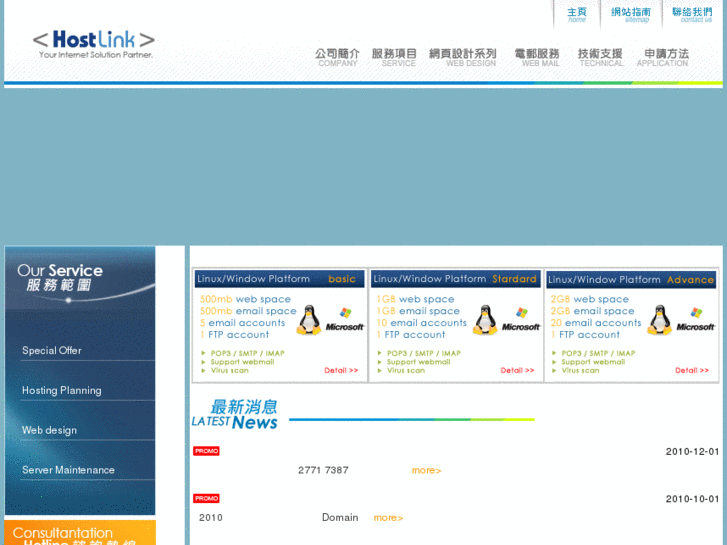Click 'Virus scan' in Advance plan
Viewport: 727px width, 545px height.
580,371
